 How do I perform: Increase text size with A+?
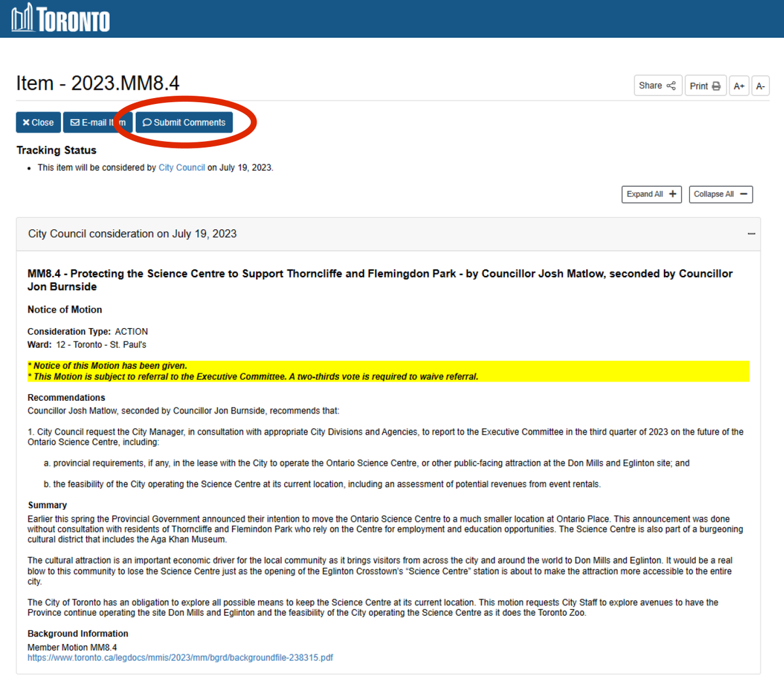pyautogui.click(x=739, y=86)
